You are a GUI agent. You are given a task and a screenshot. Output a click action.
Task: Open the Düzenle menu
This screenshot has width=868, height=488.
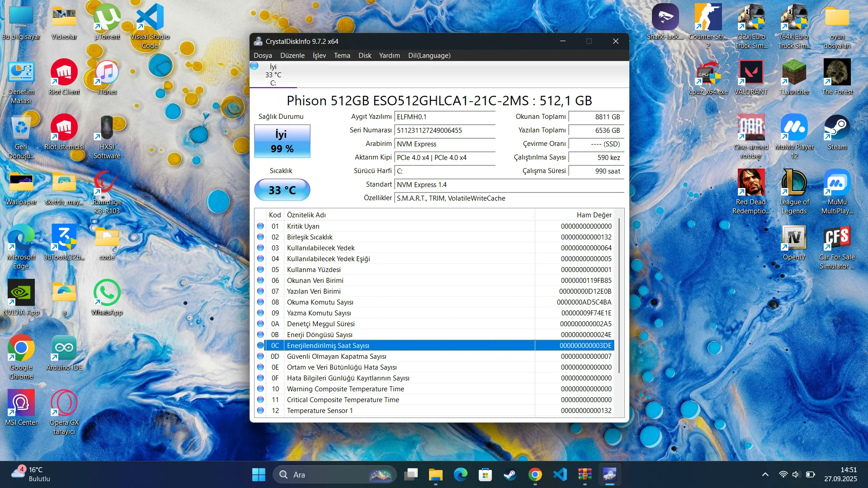tap(292, 56)
